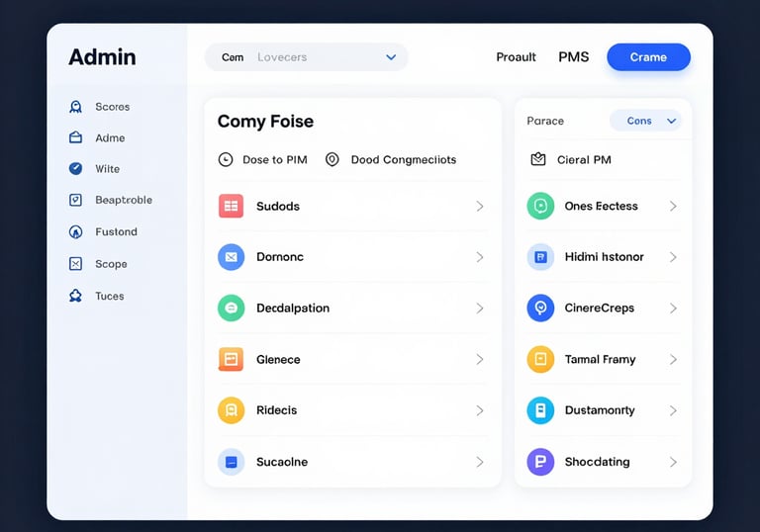The height and width of the screenshot is (532, 760).
Task: Open the Sudods list entry
Action: coord(352,206)
